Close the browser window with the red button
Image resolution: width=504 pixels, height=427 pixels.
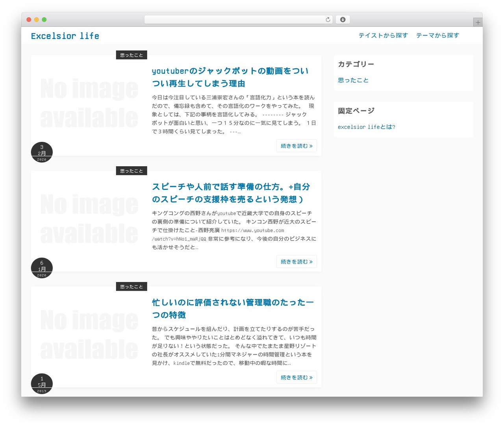pyautogui.click(x=29, y=20)
